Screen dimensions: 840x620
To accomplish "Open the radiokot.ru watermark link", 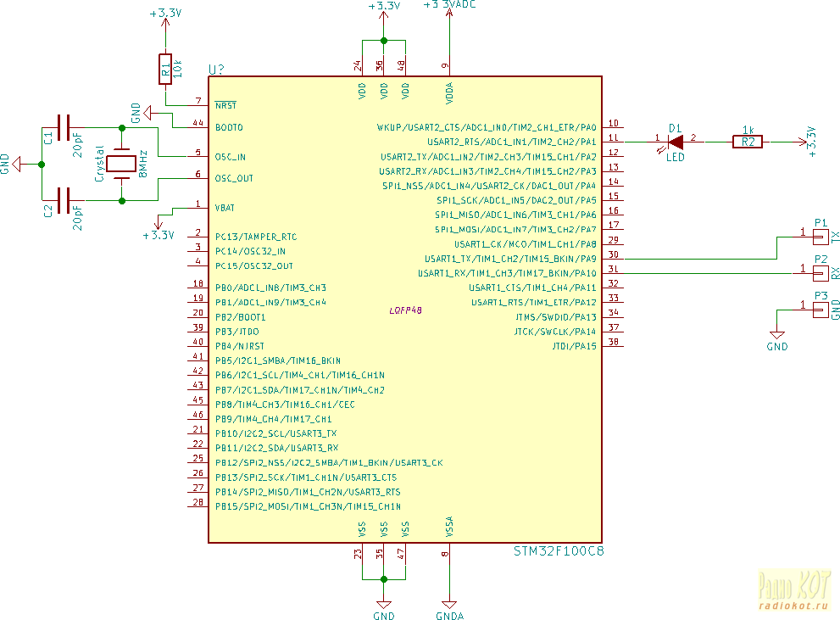I will click(793, 604).
